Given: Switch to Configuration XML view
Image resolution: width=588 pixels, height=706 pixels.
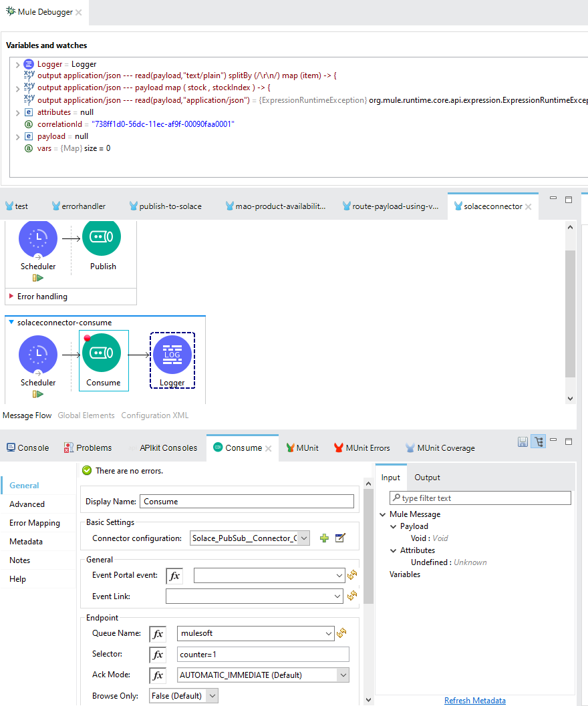Looking at the screenshot, I should tap(154, 415).
